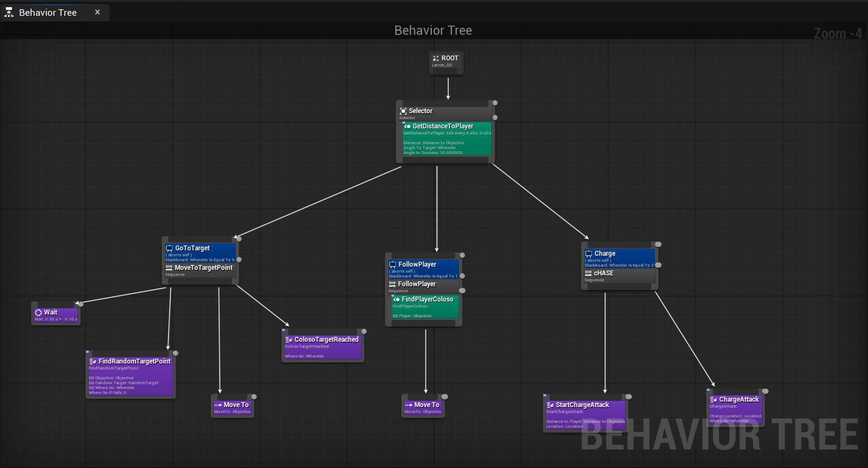Click 'Angle to Success: 30.000000' text
The width and height of the screenshot is (868, 468).
[433, 153]
